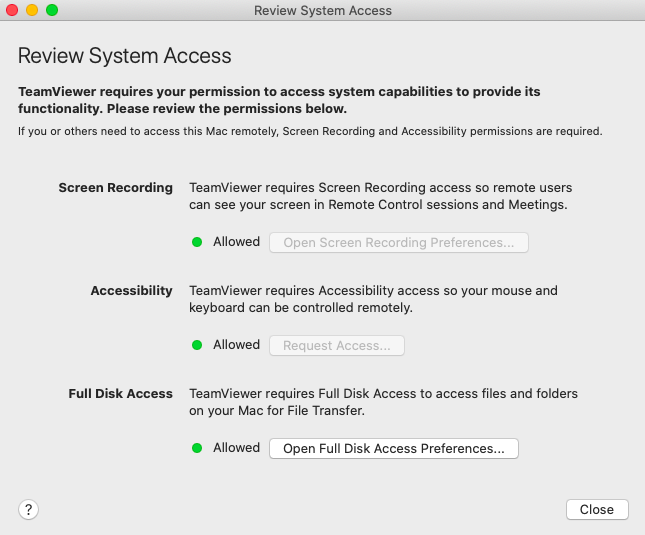645x535 pixels.
Task: Select the bold Accessibility label
Action: [x=132, y=291]
